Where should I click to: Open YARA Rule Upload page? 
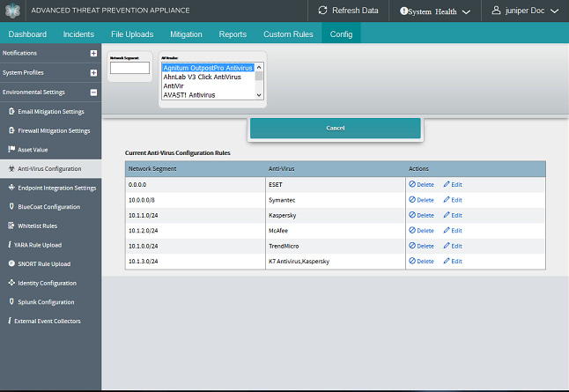coord(38,245)
